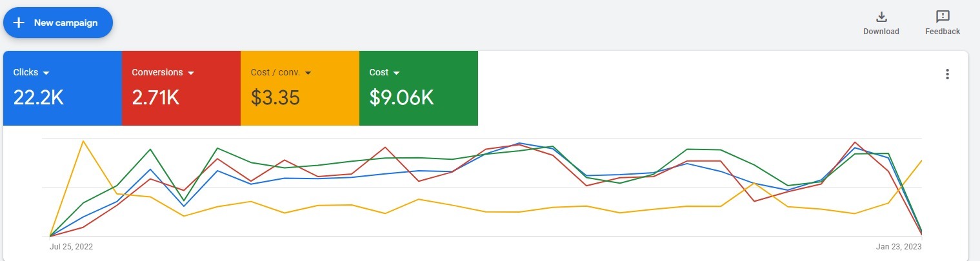Click the yellow line's tall peak near chart start
The image size is (980, 261).
[83, 141]
